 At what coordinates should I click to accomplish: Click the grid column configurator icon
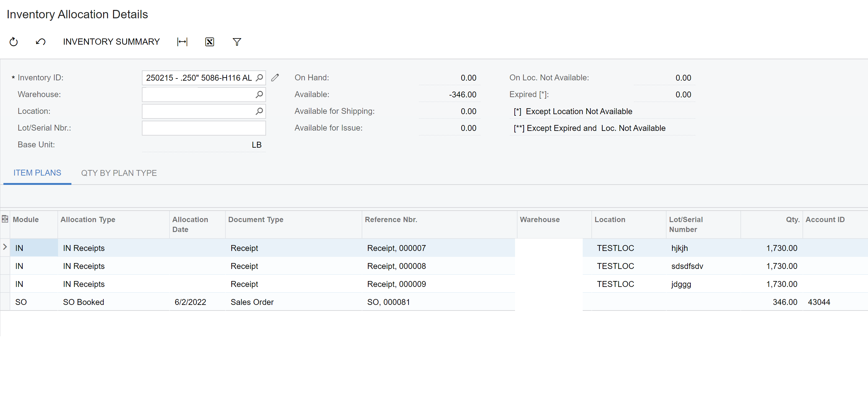pos(5,219)
